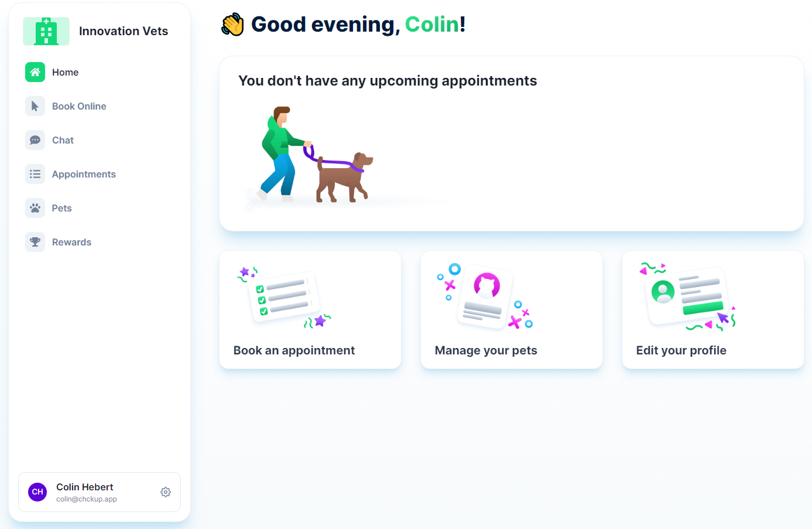Click the Home house icon
812x529 pixels.
click(x=35, y=72)
